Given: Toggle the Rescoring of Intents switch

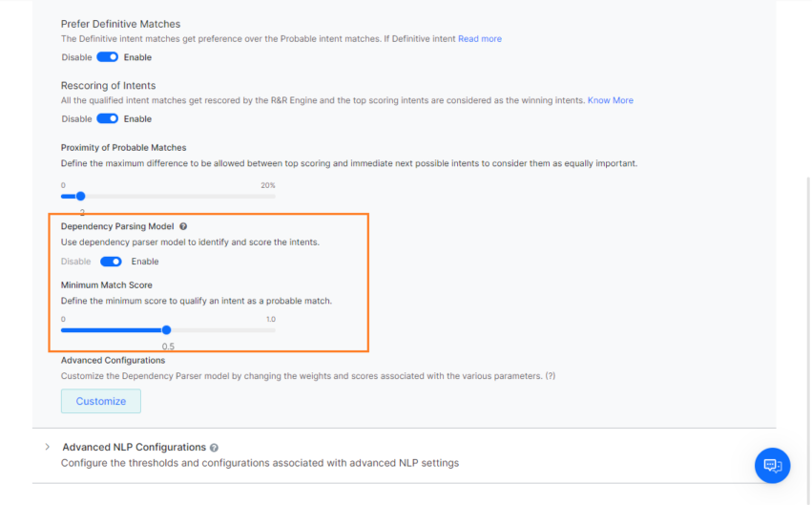Looking at the screenshot, I should (x=107, y=119).
